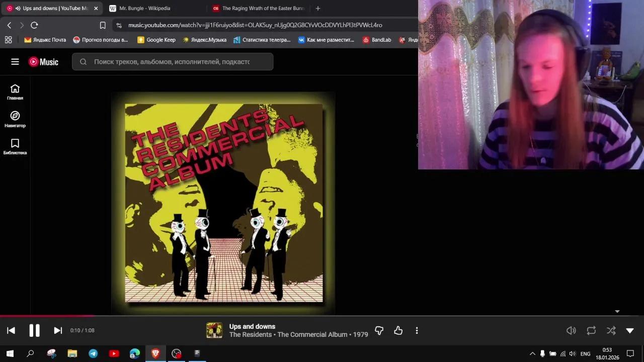The height and width of the screenshot is (362, 644).
Task: Switch ENG input language
Action: click(x=586, y=353)
